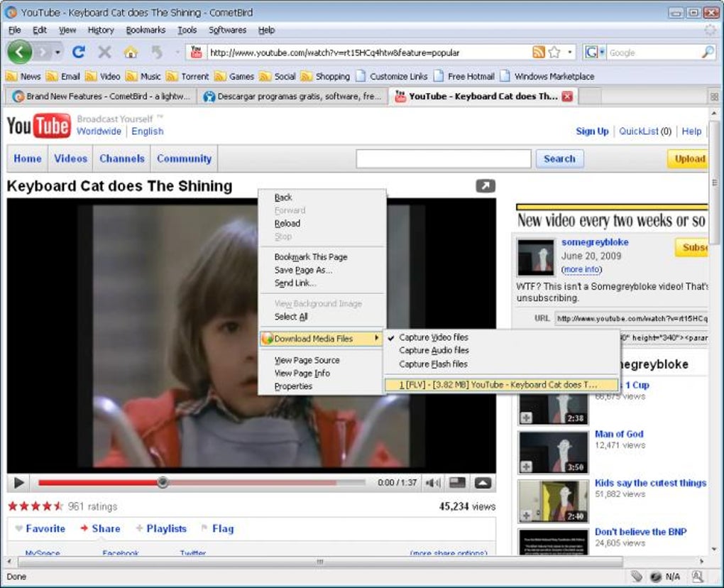This screenshot has width=724, height=588.
Task: Click the Stop loading X icon
Action: tap(105, 52)
